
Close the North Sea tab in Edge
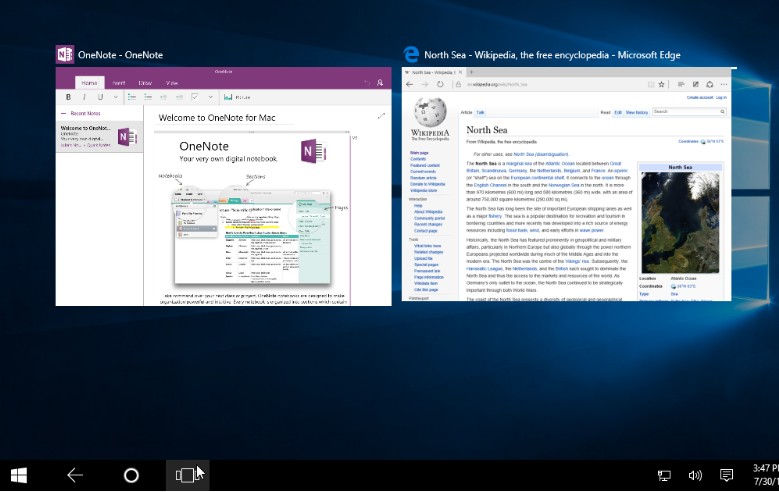pyautogui.click(x=460, y=73)
